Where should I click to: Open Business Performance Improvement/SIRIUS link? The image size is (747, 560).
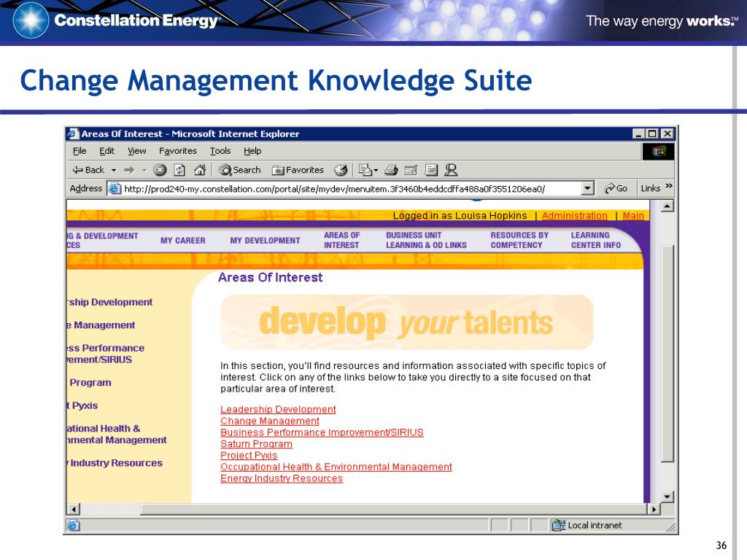[x=322, y=432]
